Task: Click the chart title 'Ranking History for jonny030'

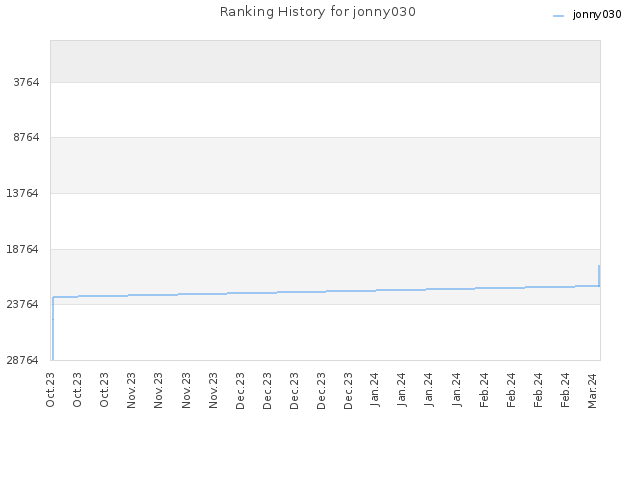Action: tap(318, 12)
